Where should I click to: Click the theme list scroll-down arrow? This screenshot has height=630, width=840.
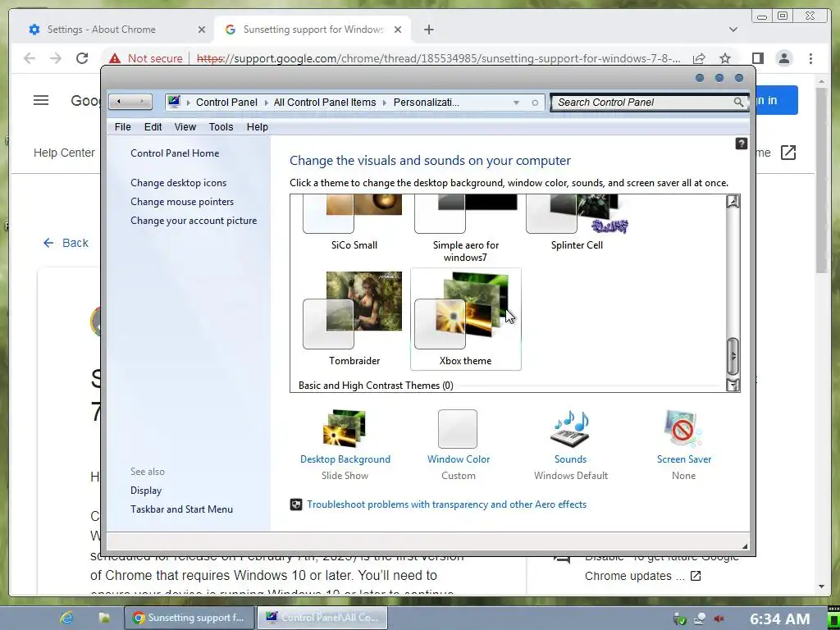click(733, 385)
